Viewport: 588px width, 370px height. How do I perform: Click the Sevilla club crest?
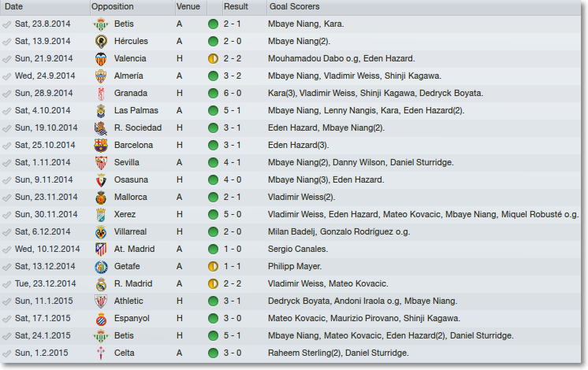(101, 163)
